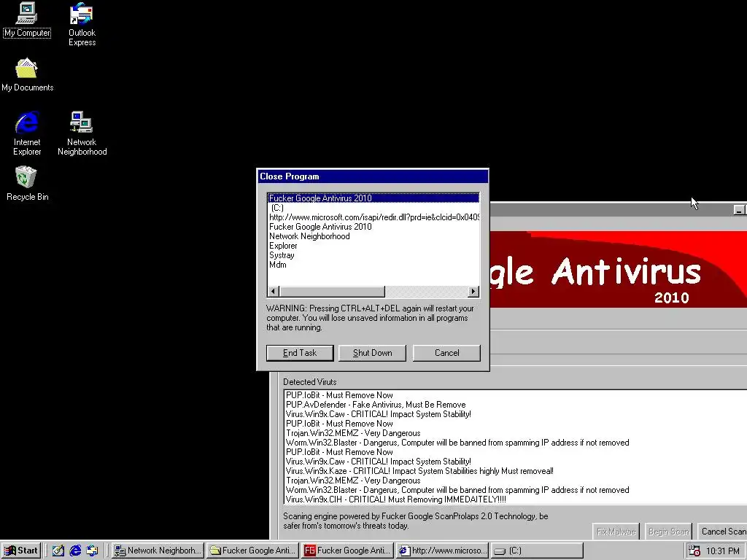The image size is (747, 560).
Task: Select Explorer in the task list
Action: (373, 246)
